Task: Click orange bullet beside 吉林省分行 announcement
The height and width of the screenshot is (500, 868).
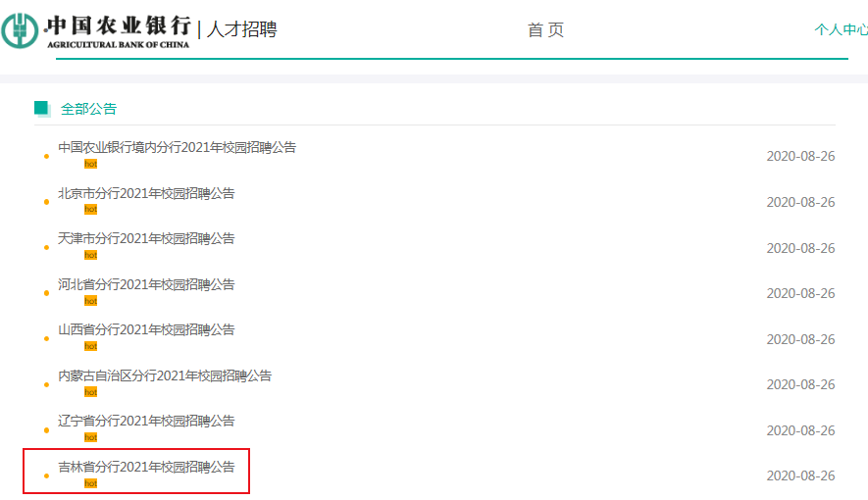Action: (46, 475)
